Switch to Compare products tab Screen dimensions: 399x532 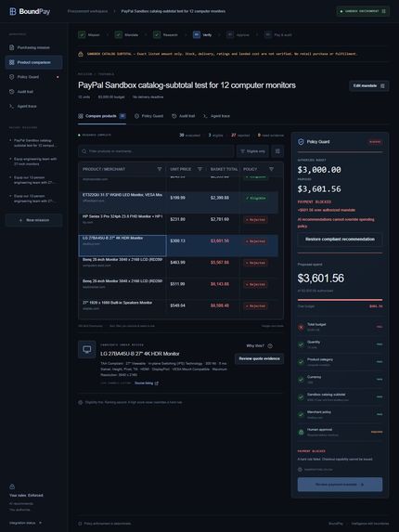[x=102, y=116]
